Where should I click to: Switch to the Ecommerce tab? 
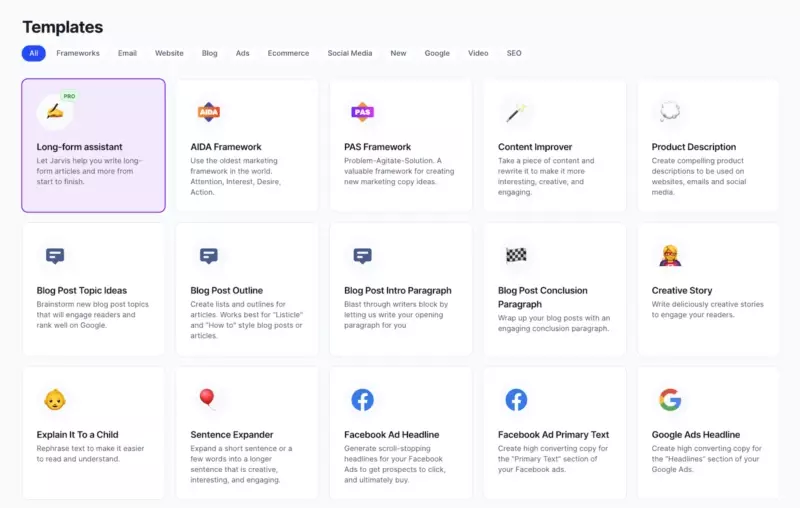click(288, 53)
